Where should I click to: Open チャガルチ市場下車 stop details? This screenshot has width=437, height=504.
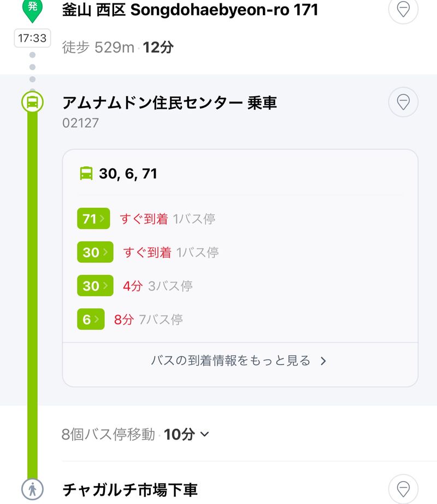click(x=130, y=489)
